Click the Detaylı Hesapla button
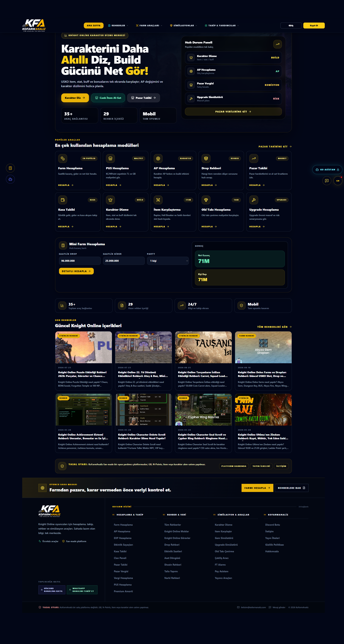 76,271
